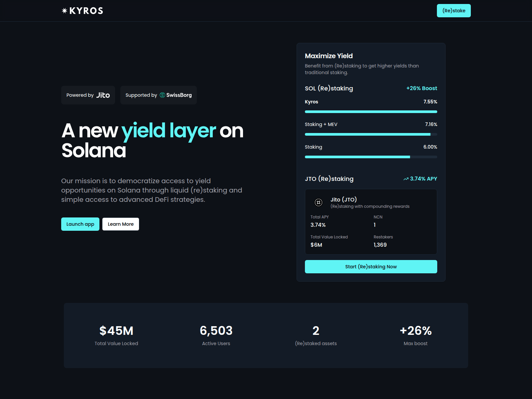Screen dimensions: 532x399
Task: Click the Powered by Jito badge text
Action: pyautogui.click(x=88, y=95)
